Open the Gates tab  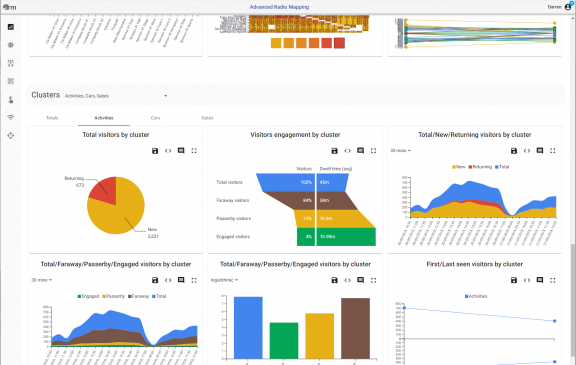(207, 118)
